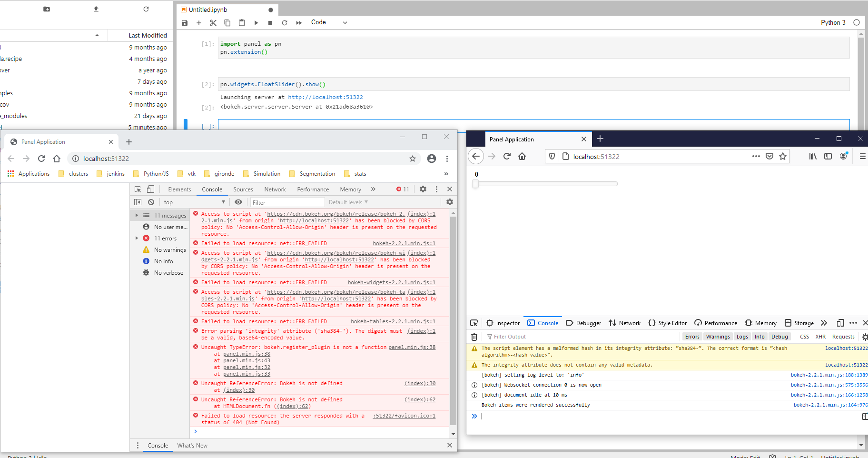Open the top context selector dropdown
This screenshot has width=868, height=458.
click(x=194, y=202)
